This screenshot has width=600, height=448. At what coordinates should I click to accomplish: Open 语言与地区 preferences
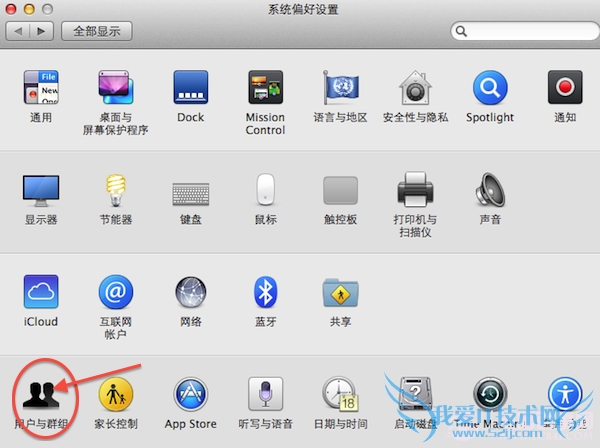[x=341, y=87]
